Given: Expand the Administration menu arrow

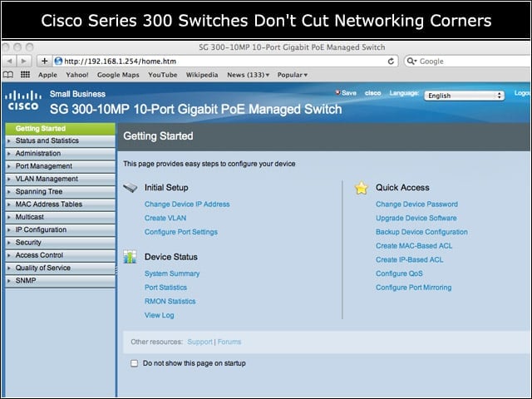Looking at the screenshot, I should pos(9,153).
